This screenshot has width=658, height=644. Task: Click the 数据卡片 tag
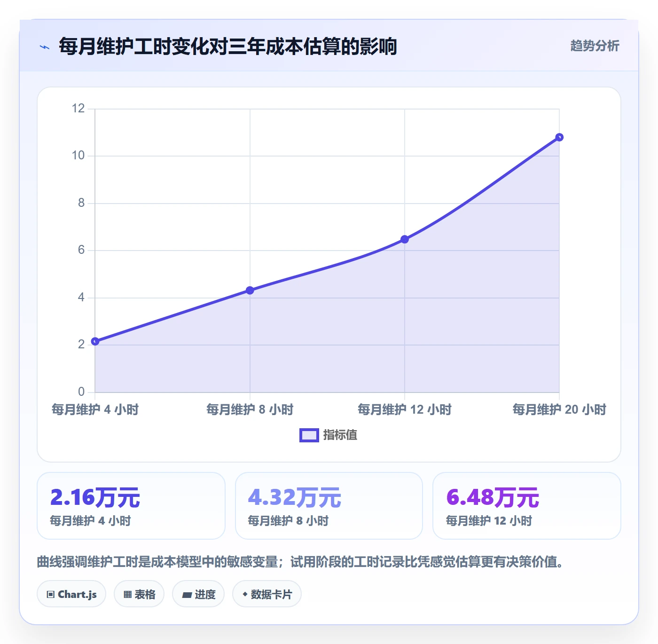[x=267, y=594]
